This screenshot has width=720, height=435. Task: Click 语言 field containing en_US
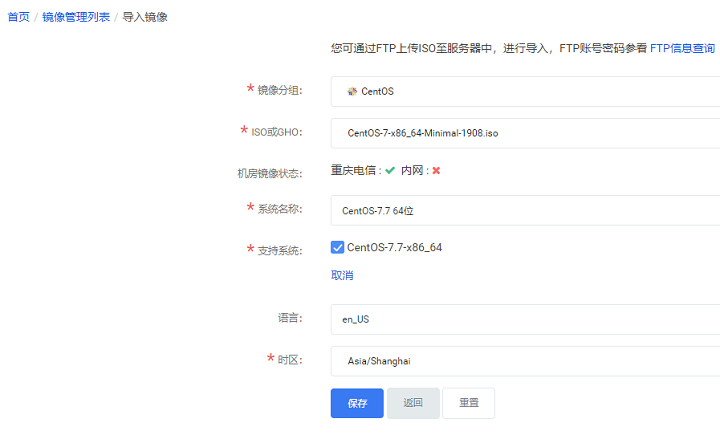(x=525, y=319)
